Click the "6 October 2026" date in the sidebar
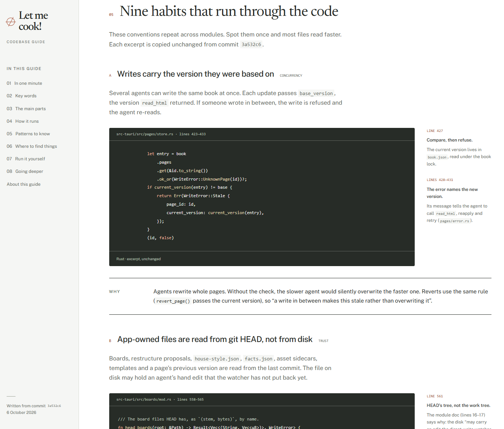Image resolution: width=504 pixels, height=429 pixels. click(21, 412)
